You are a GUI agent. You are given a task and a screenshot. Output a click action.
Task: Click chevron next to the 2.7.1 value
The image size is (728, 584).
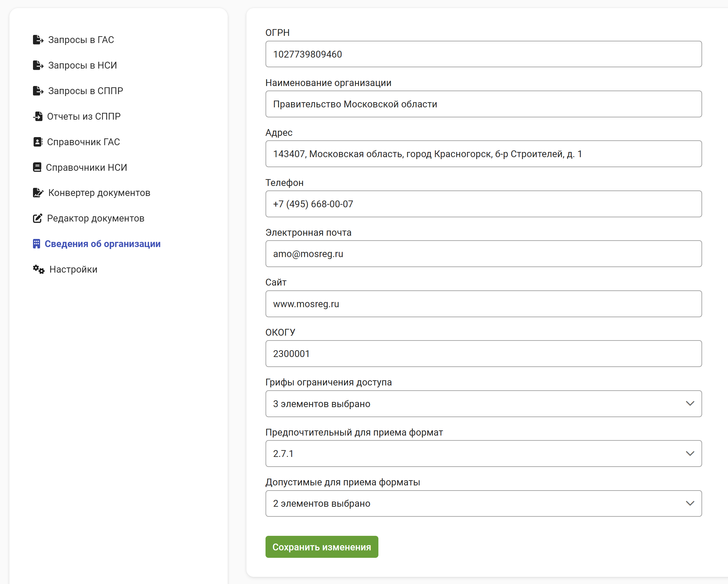[x=690, y=453]
